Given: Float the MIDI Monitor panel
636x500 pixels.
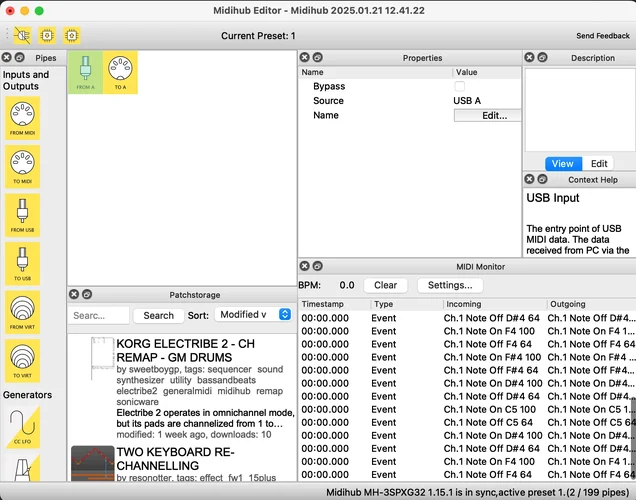Looking at the screenshot, I should click(x=317, y=267).
